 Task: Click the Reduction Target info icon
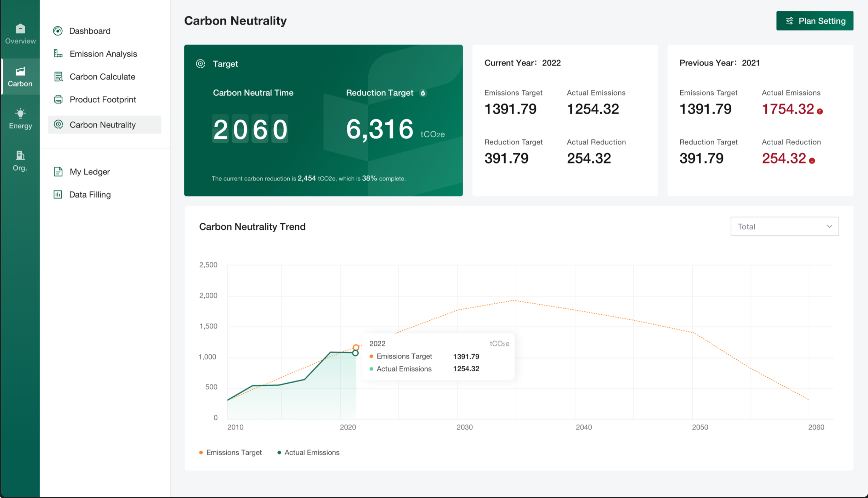pyautogui.click(x=423, y=93)
